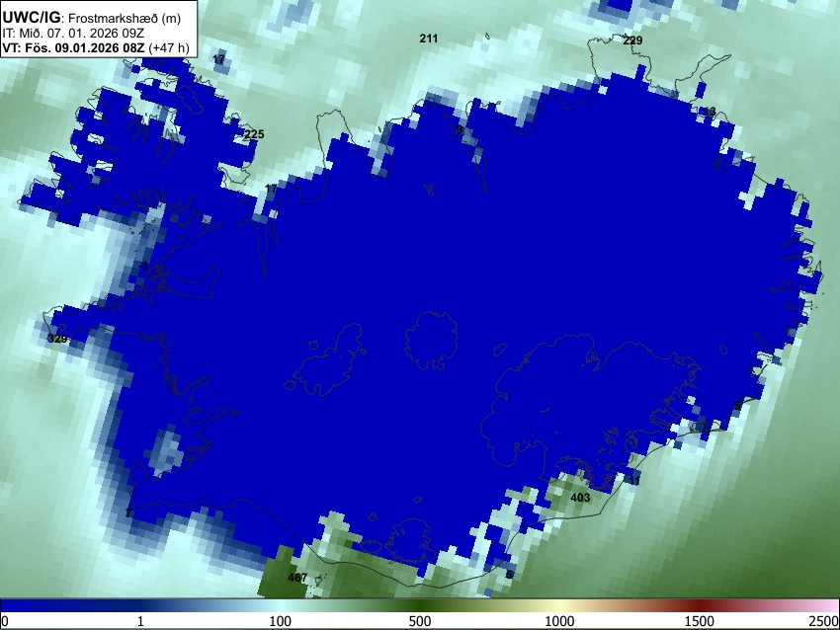Click the "VT: Fös. 09.01.2026 08Z" valid time
This screenshot has width=840, height=630.
click(x=73, y=47)
